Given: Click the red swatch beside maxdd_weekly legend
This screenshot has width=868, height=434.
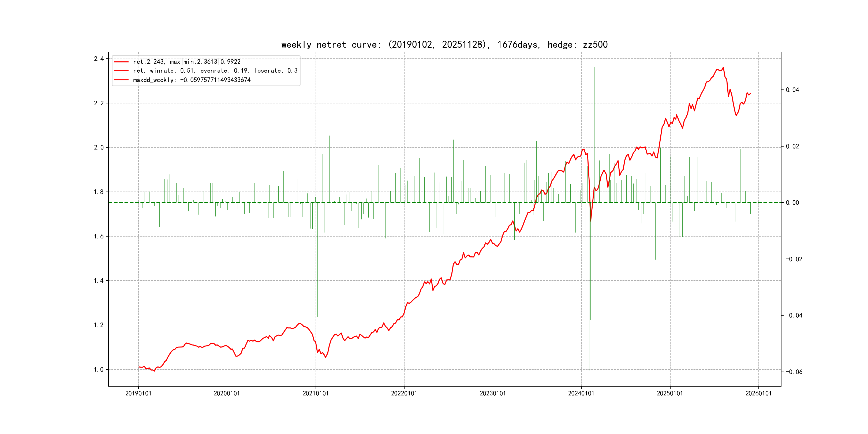Looking at the screenshot, I should (x=121, y=80).
